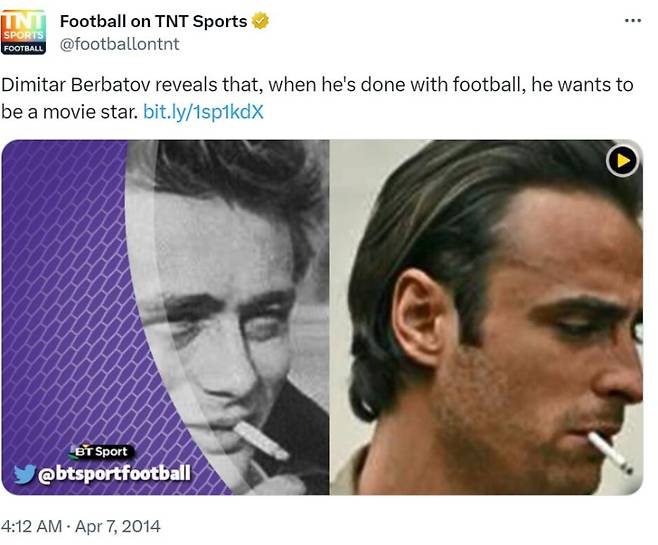Image resolution: width=658 pixels, height=545 pixels.
Task: Click the BT Sport logo watermark
Action: pyautogui.click(x=100, y=452)
